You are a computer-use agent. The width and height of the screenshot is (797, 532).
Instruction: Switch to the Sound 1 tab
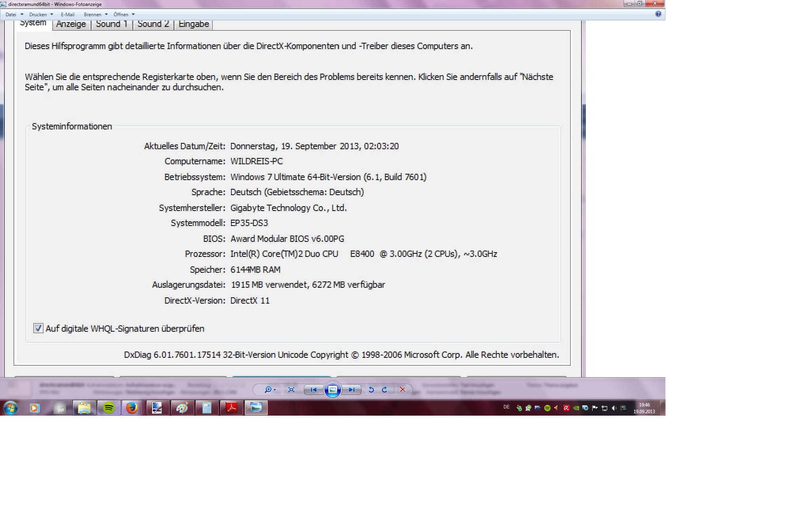(x=112, y=24)
